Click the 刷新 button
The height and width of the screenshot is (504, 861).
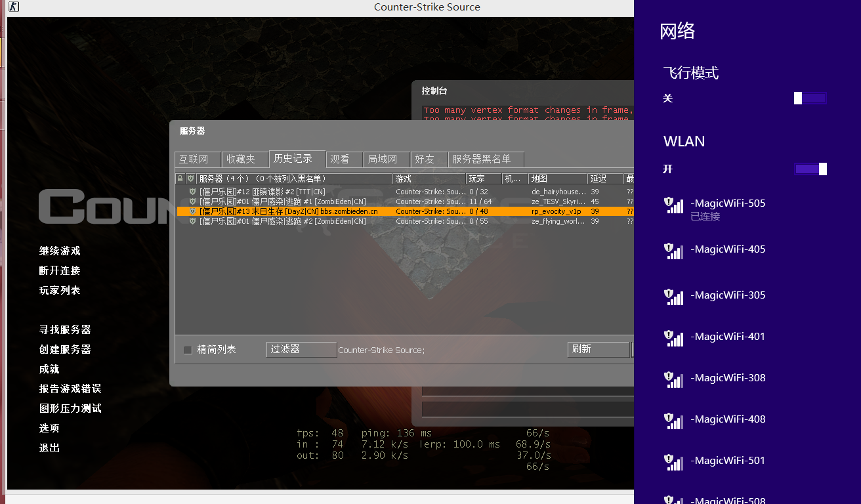point(598,350)
